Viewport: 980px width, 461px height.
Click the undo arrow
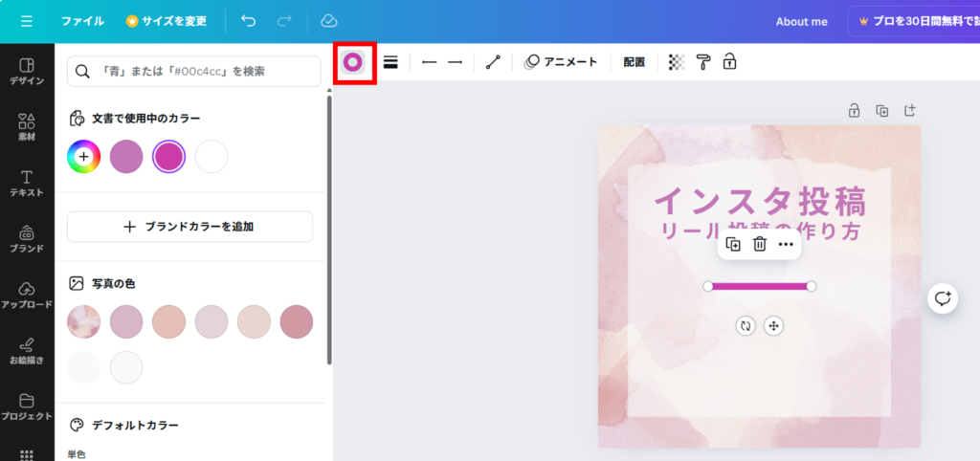coord(249,20)
